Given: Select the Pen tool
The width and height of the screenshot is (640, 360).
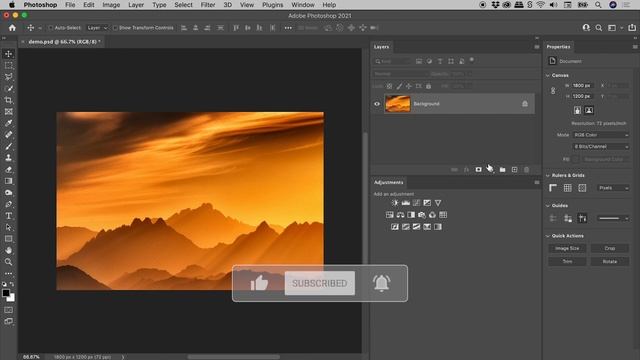Looking at the screenshot, I should tap(8, 204).
